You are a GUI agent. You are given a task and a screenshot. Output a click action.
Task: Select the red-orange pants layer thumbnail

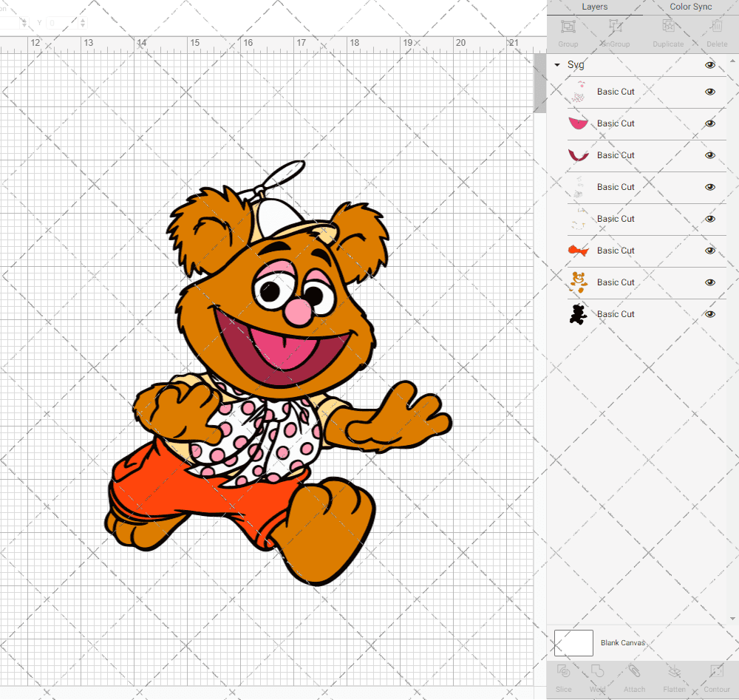579,251
